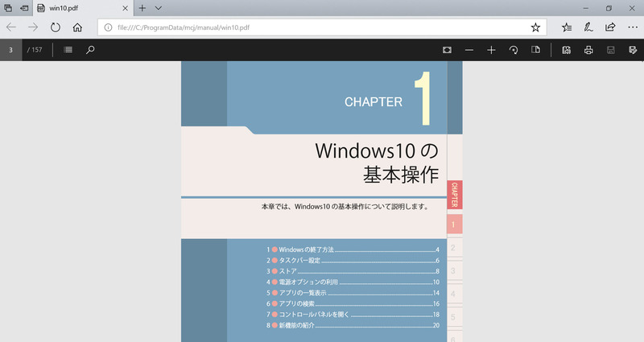Click the '電源オプションの利用' contents entry
Image resolution: width=644 pixels, height=342 pixels.
353,282
